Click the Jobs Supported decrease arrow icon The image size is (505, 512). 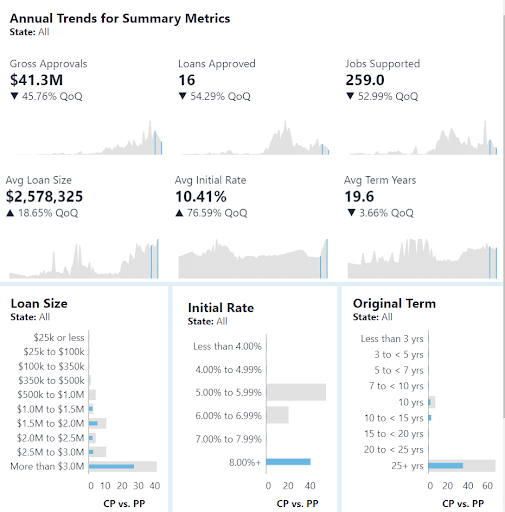350,96
